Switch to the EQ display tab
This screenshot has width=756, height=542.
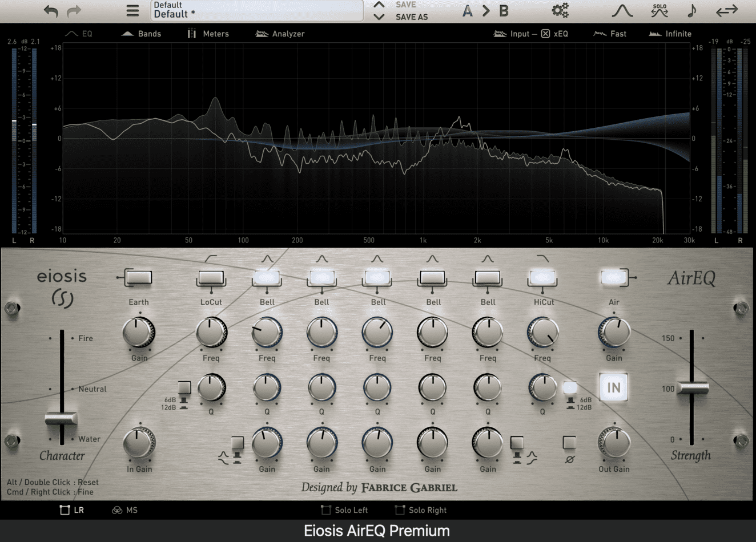(x=79, y=34)
